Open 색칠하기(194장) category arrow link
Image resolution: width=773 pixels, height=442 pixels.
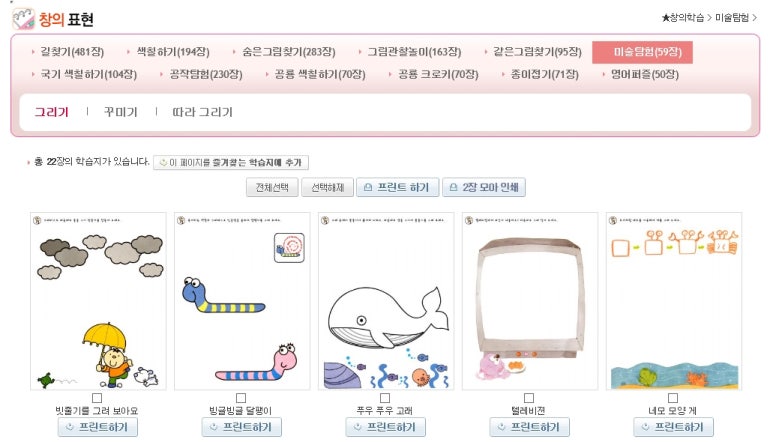169,52
